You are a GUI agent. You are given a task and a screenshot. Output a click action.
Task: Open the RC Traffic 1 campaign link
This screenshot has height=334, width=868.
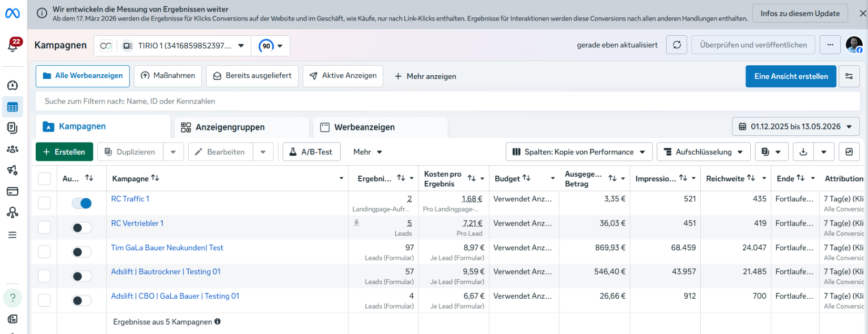(x=130, y=199)
